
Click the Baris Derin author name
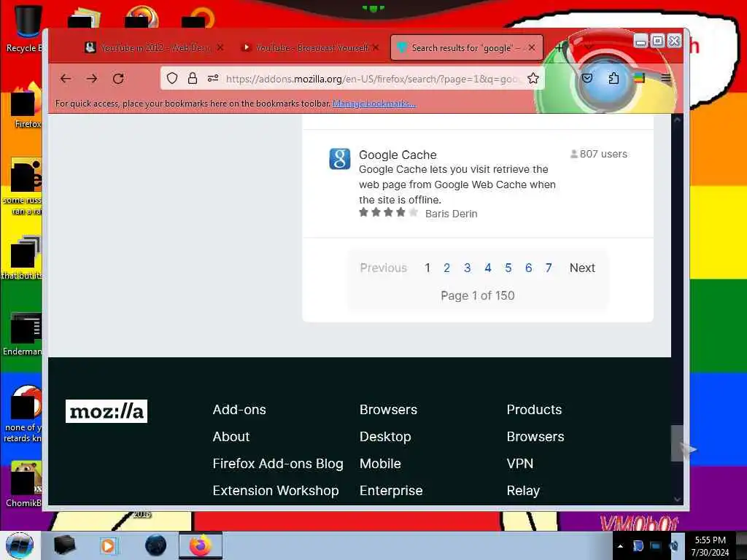451,214
